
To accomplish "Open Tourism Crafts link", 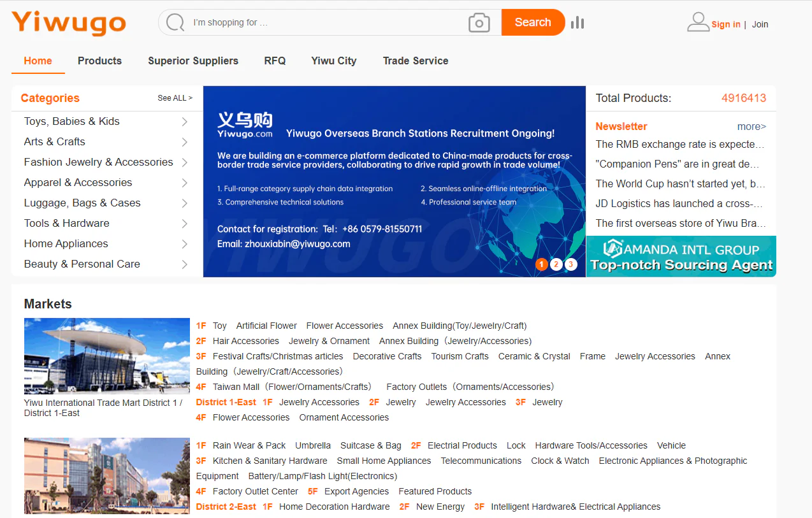I will [460, 356].
